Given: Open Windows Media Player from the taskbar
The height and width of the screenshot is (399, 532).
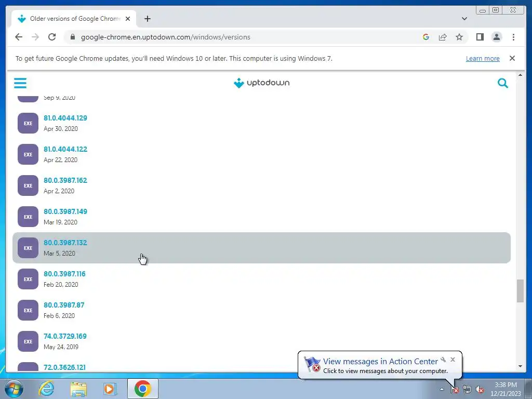Looking at the screenshot, I should [110, 389].
